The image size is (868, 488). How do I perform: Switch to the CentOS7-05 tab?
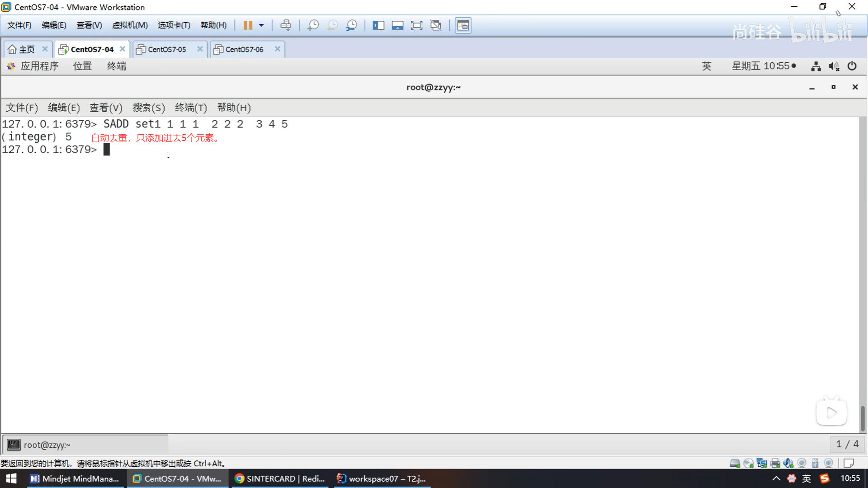(167, 49)
